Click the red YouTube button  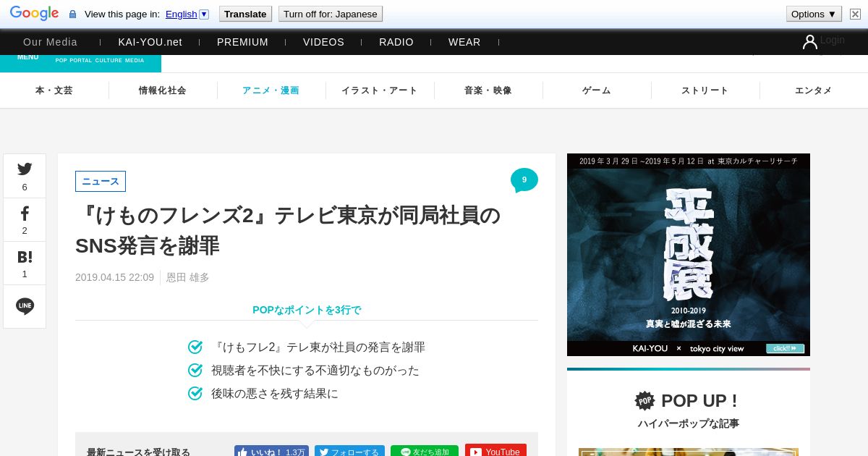pos(495,452)
